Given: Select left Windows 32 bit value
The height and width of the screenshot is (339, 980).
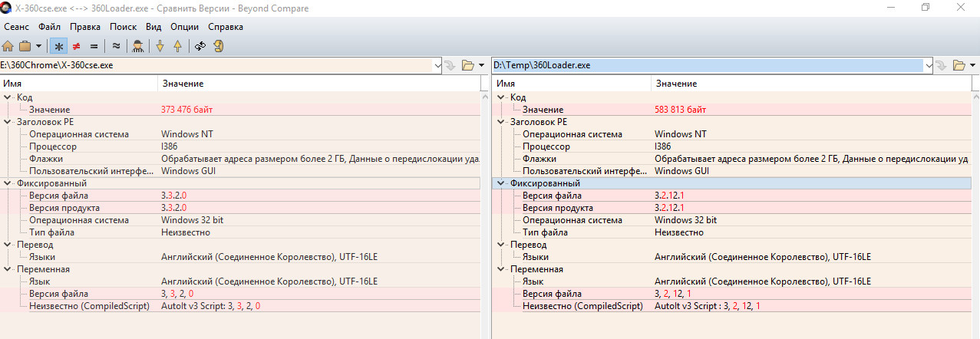Looking at the screenshot, I should point(192,220).
